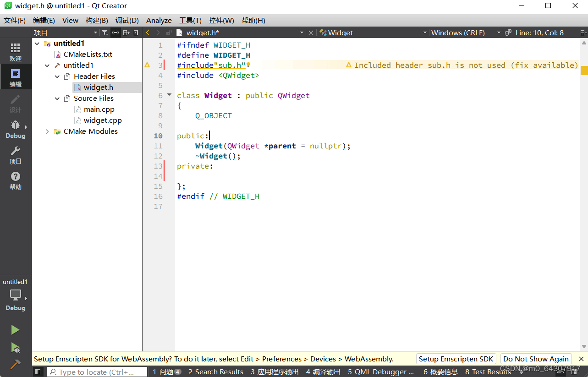Click Do Not Show Again button
588x377 pixels.
(536, 359)
